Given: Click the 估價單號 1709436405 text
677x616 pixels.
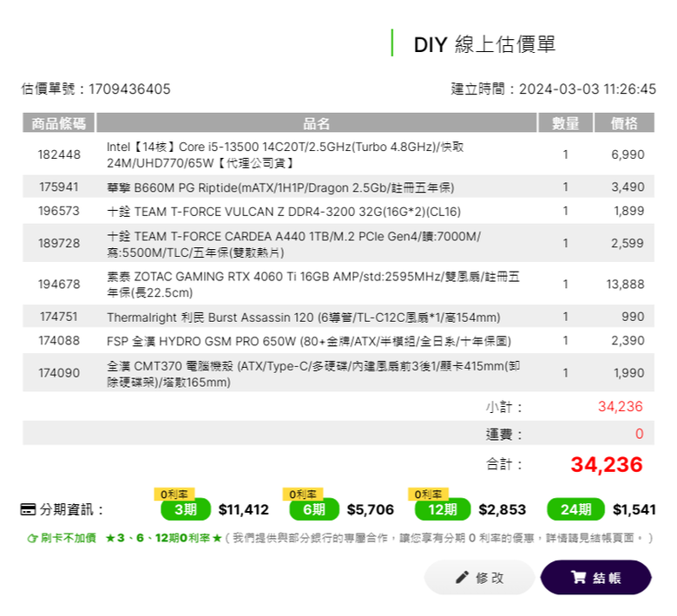Looking at the screenshot, I should point(95,88).
